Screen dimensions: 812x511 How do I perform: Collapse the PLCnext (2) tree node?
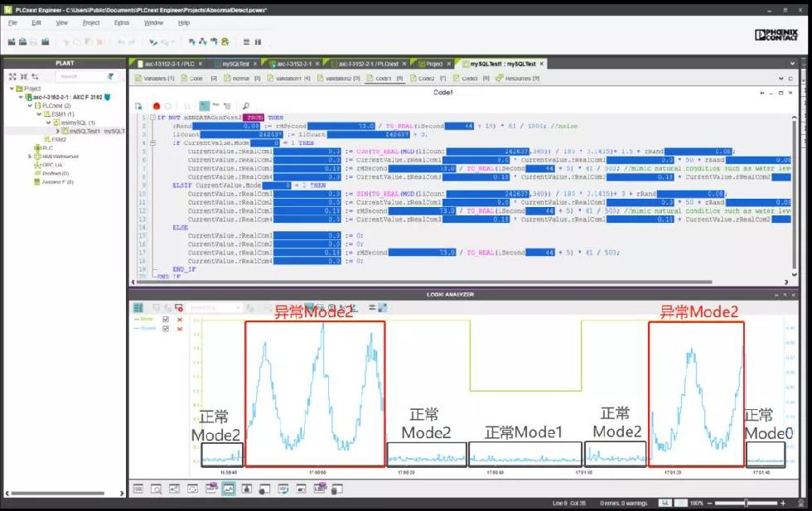point(30,106)
